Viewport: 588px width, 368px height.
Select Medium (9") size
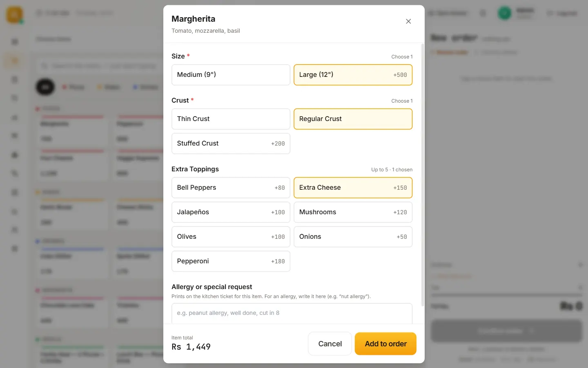[231, 75]
